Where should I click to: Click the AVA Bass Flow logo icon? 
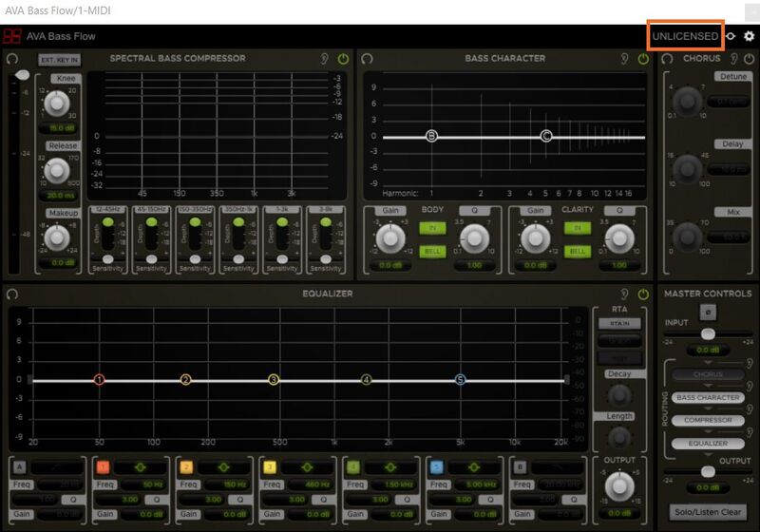[12, 36]
